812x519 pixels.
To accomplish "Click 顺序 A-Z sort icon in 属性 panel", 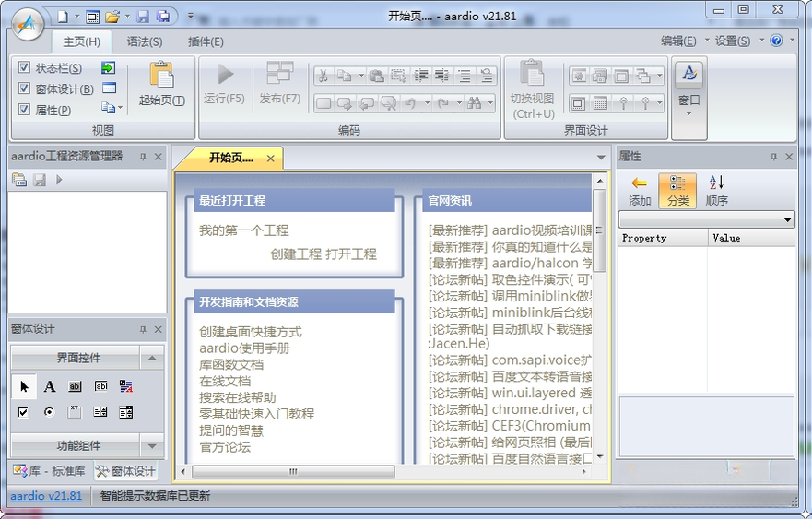I will tap(717, 191).
